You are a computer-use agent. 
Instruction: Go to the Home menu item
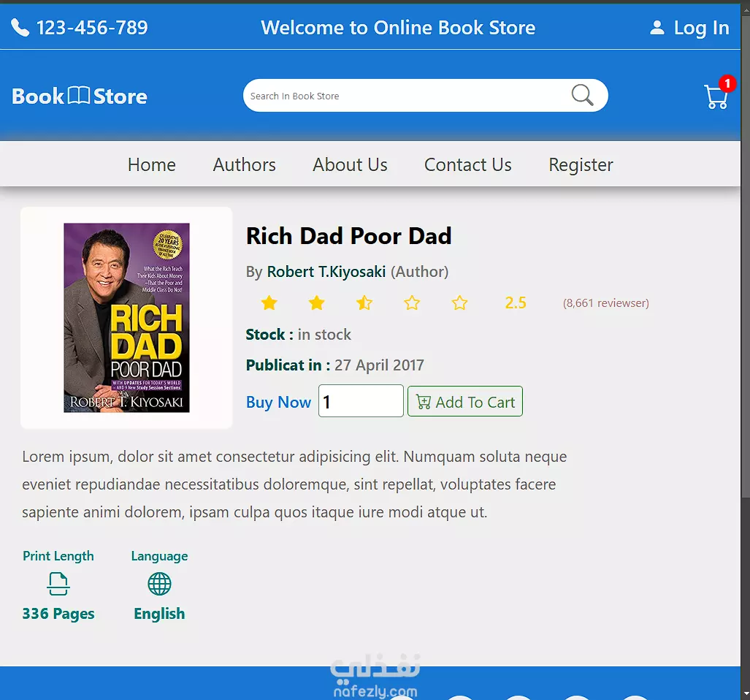pyautogui.click(x=152, y=164)
